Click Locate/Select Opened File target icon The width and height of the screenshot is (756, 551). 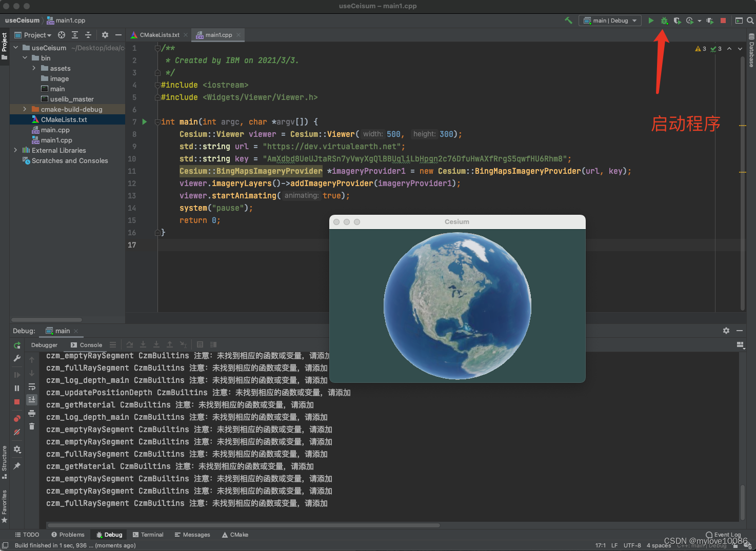(62, 35)
